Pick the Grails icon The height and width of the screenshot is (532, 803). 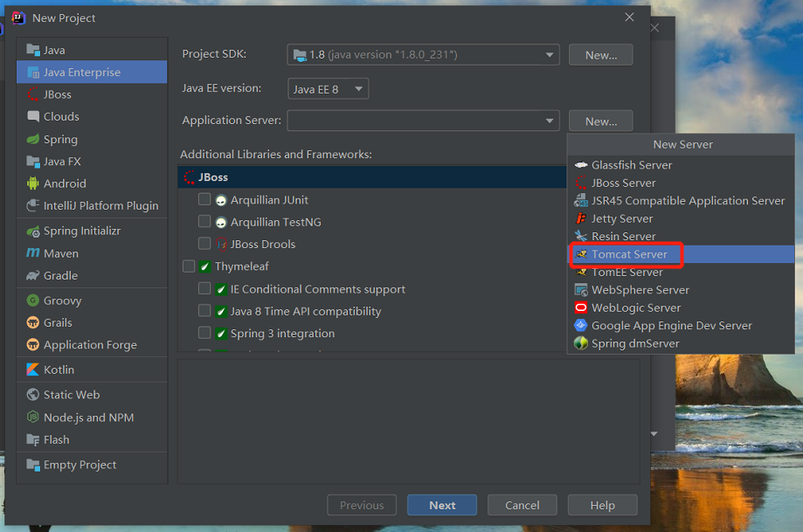pyautogui.click(x=33, y=322)
